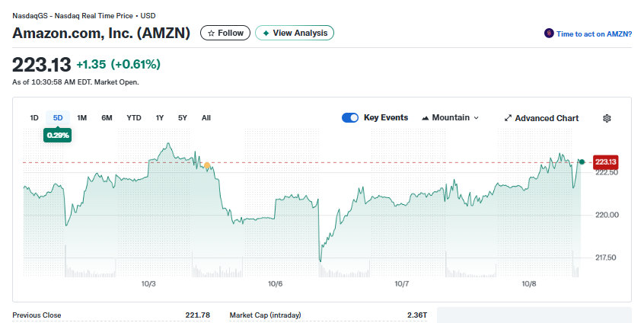Viewport: 644px width, 323px height.
Task: Click the Advanced Chart expand icon
Action: tap(508, 118)
